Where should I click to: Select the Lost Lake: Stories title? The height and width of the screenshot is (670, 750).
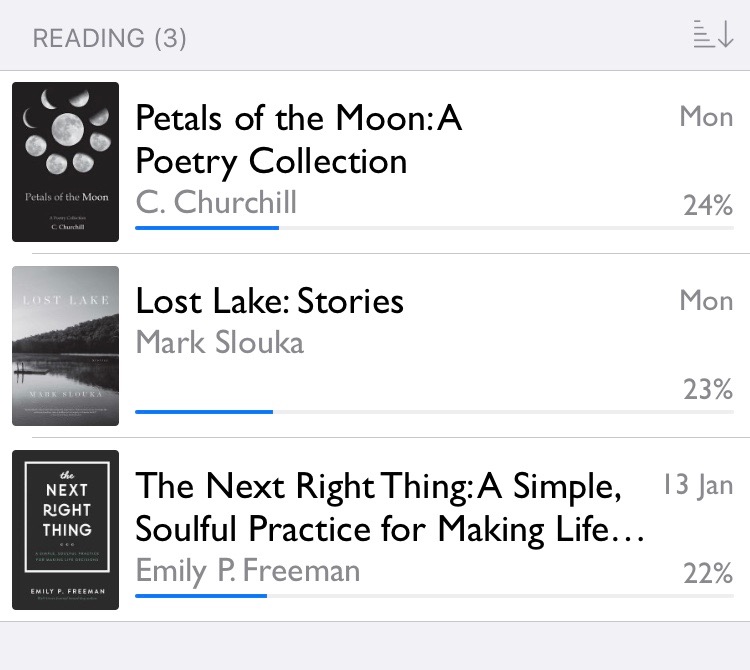click(x=270, y=301)
